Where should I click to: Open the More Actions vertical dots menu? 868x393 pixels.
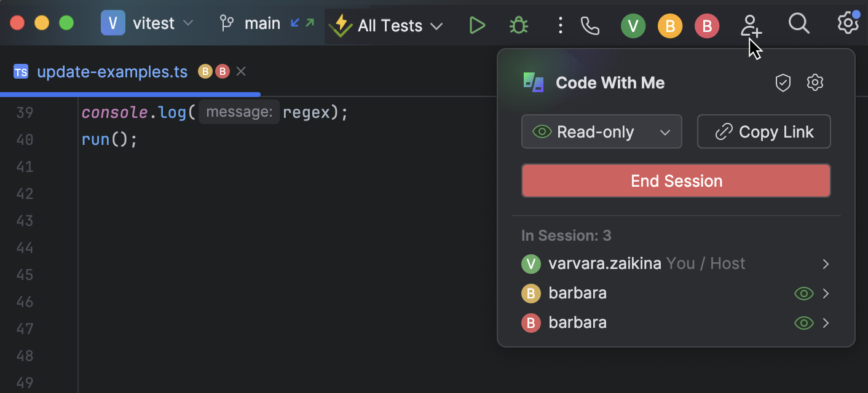click(x=560, y=25)
